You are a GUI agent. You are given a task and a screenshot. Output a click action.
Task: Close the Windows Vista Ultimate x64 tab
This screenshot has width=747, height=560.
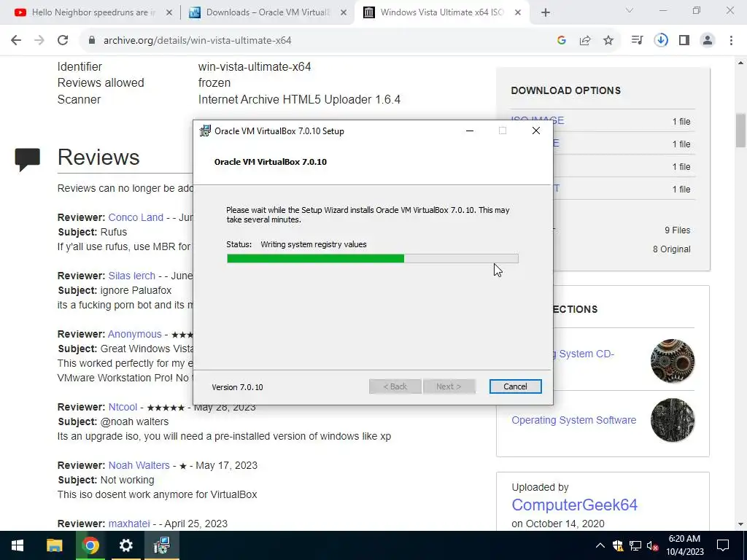pos(518,13)
